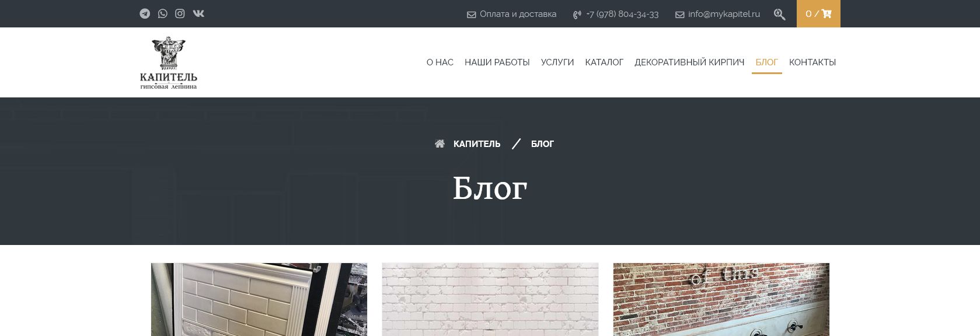This screenshot has height=336, width=980.
Task: Open the НАШИ РАБОТЫ menu item
Action: point(497,62)
